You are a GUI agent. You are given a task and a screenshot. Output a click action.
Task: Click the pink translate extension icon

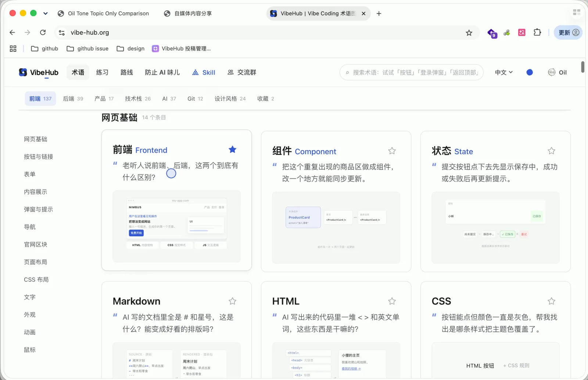tap(522, 33)
